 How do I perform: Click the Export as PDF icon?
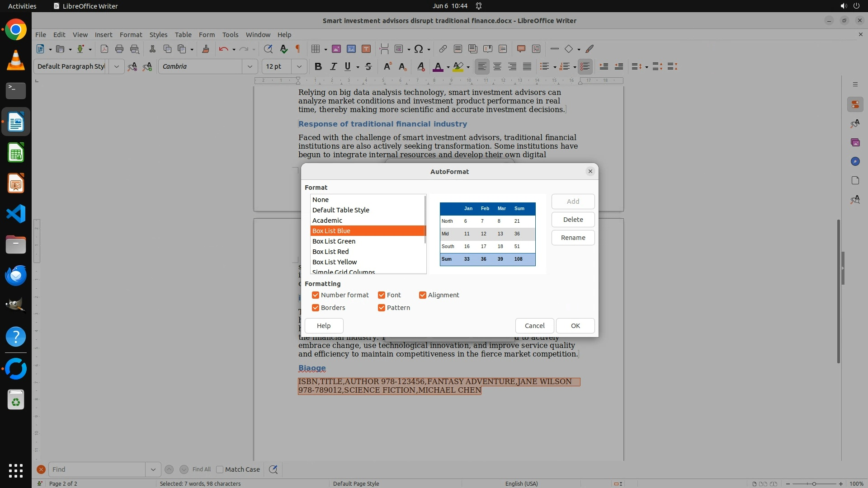104,49
